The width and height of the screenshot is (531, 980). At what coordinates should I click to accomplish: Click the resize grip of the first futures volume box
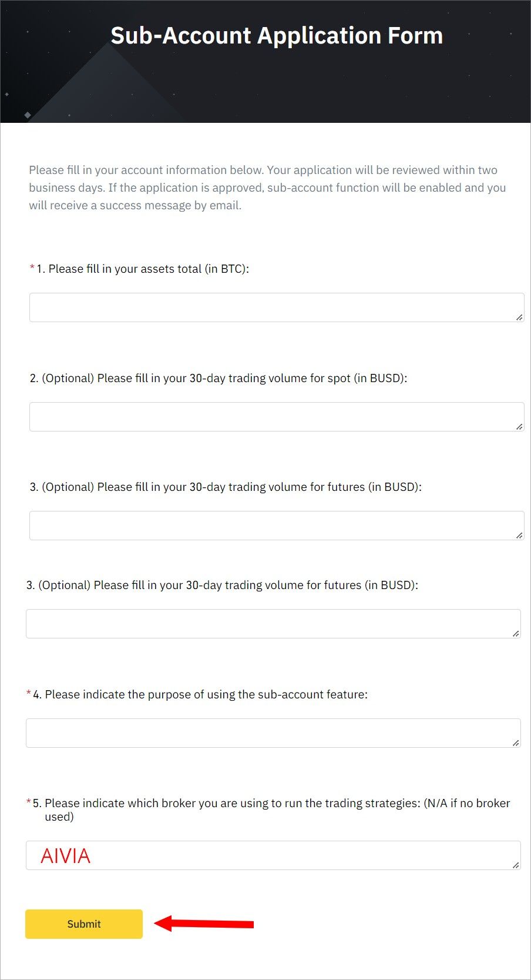[519, 536]
